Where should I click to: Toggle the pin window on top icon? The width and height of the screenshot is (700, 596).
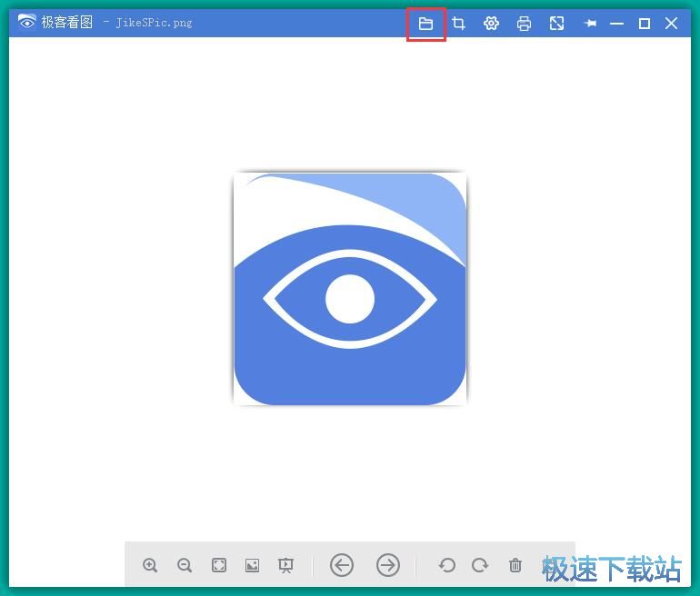[x=590, y=24]
